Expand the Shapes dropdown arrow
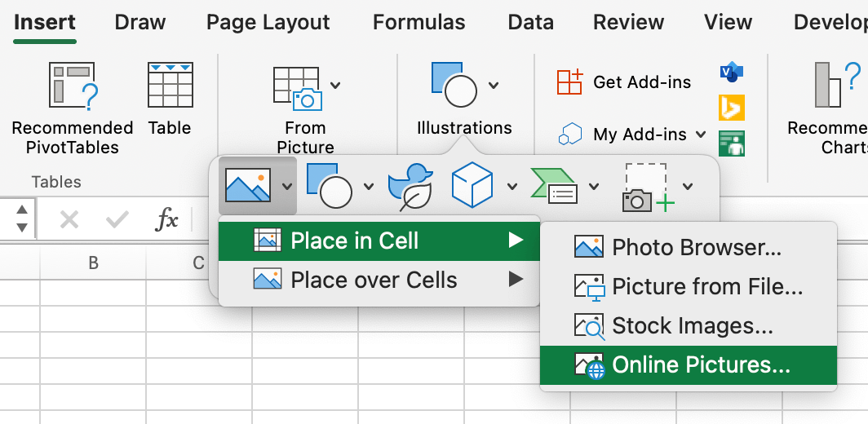 coord(369,187)
